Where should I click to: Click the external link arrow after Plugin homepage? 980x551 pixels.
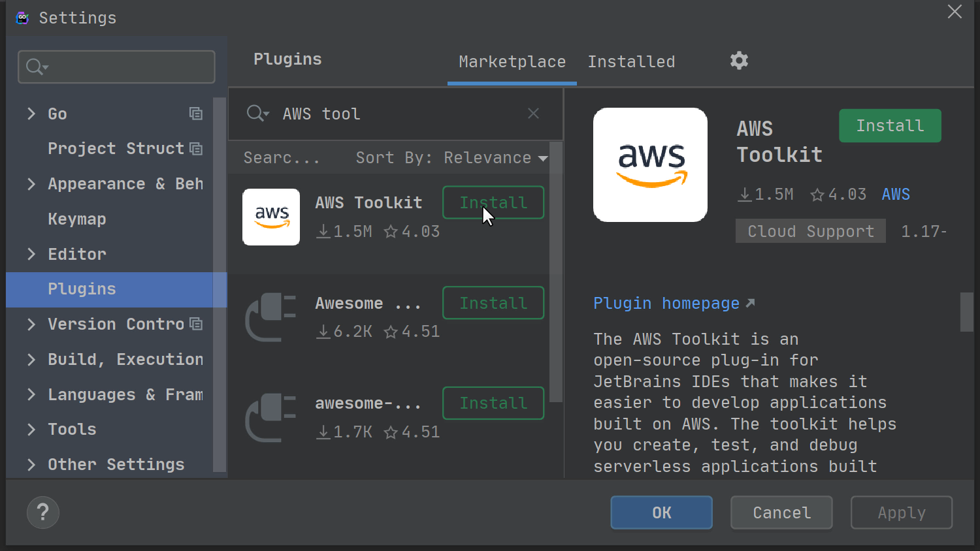pos(750,302)
